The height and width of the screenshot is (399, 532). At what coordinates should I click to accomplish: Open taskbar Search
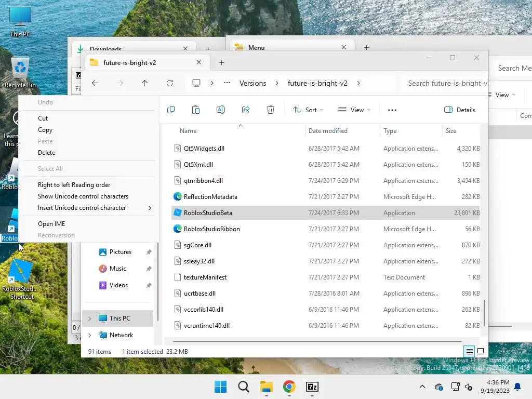[x=244, y=387]
